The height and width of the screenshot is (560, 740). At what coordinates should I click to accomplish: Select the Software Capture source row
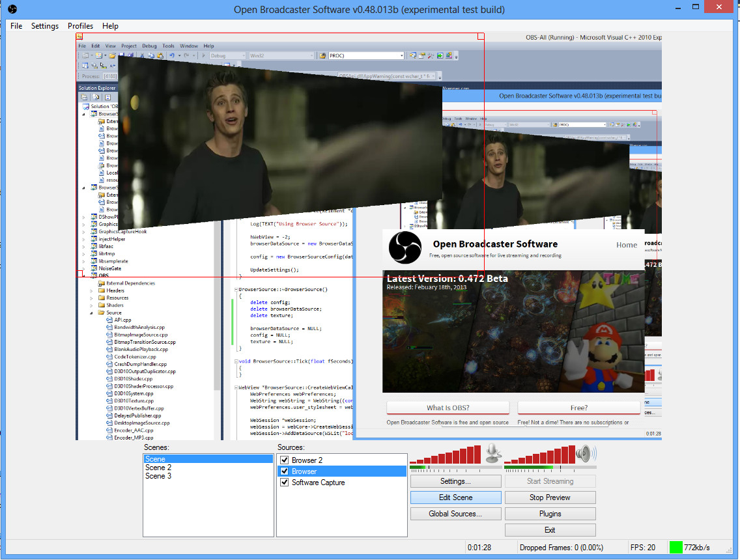tap(342, 483)
